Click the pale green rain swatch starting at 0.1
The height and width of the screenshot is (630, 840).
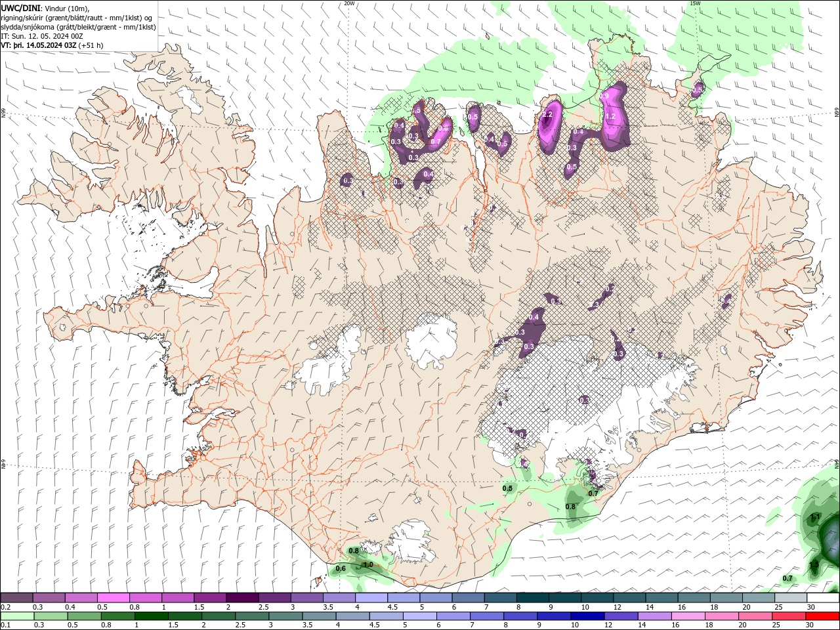pos(18,616)
